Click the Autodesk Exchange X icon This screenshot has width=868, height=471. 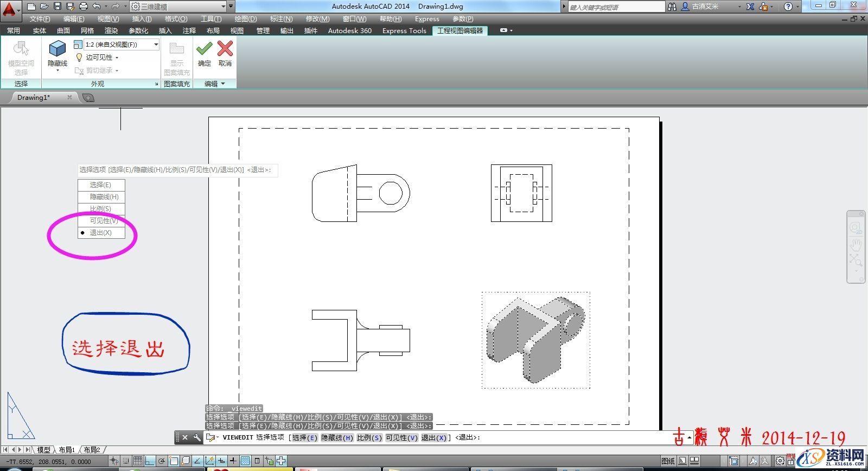point(750,7)
